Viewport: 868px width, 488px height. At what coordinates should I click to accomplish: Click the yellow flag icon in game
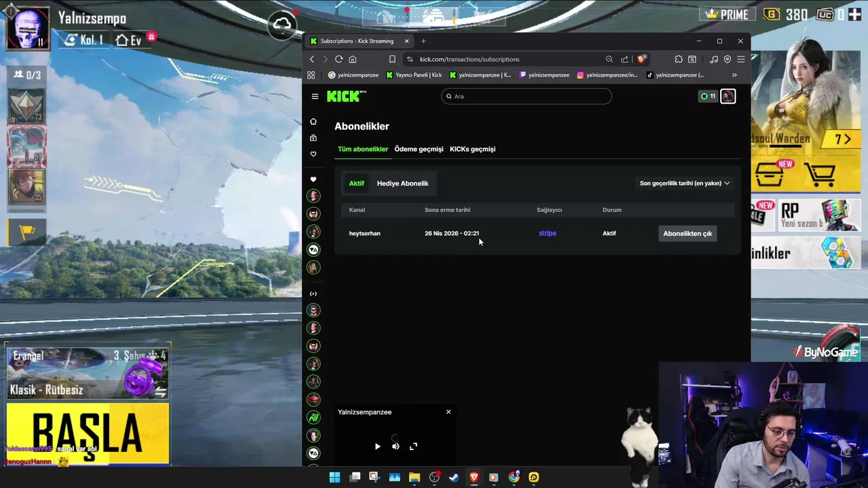26,232
